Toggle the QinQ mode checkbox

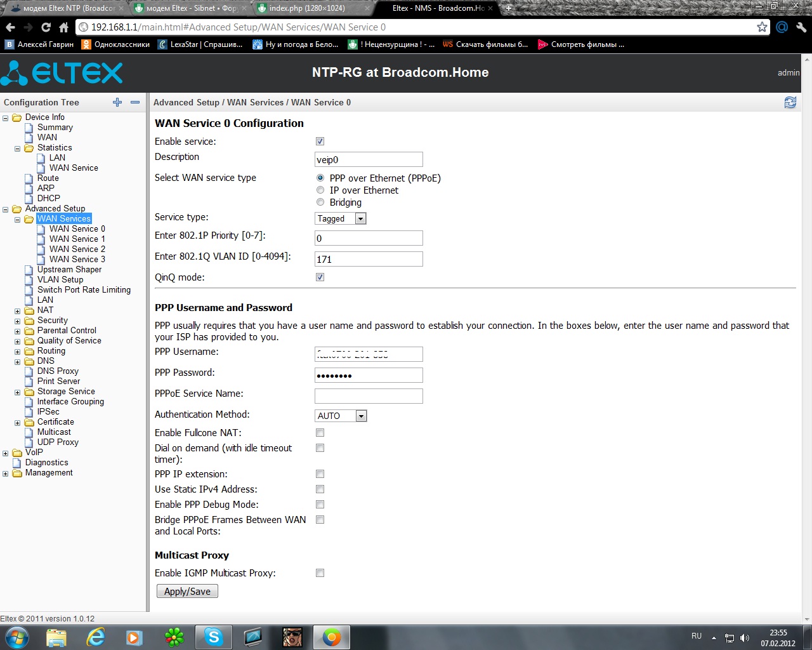pyautogui.click(x=320, y=277)
